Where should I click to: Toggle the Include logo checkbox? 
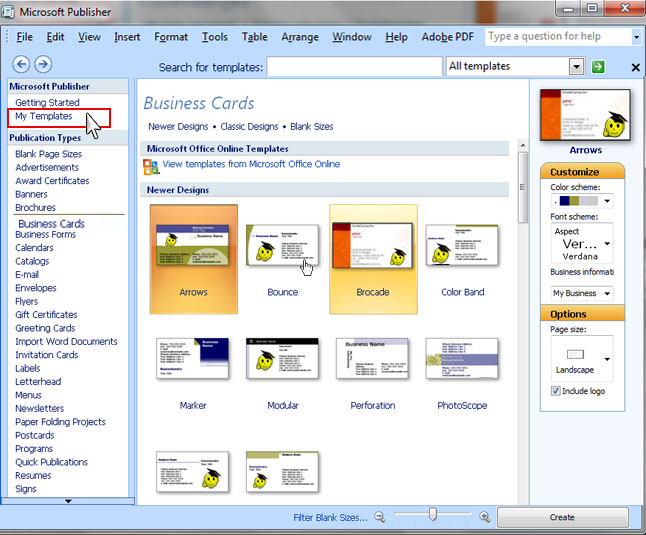click(x=556, y=391)
